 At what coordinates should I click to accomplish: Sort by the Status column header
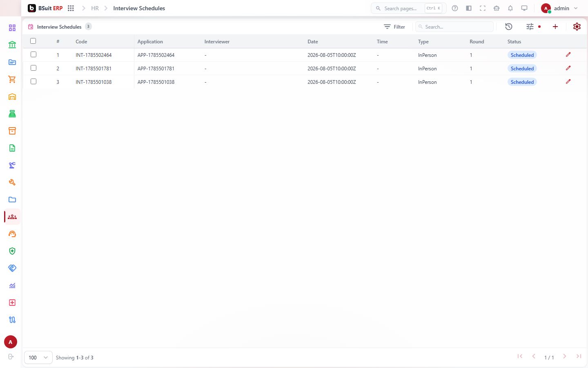(514, 42)
